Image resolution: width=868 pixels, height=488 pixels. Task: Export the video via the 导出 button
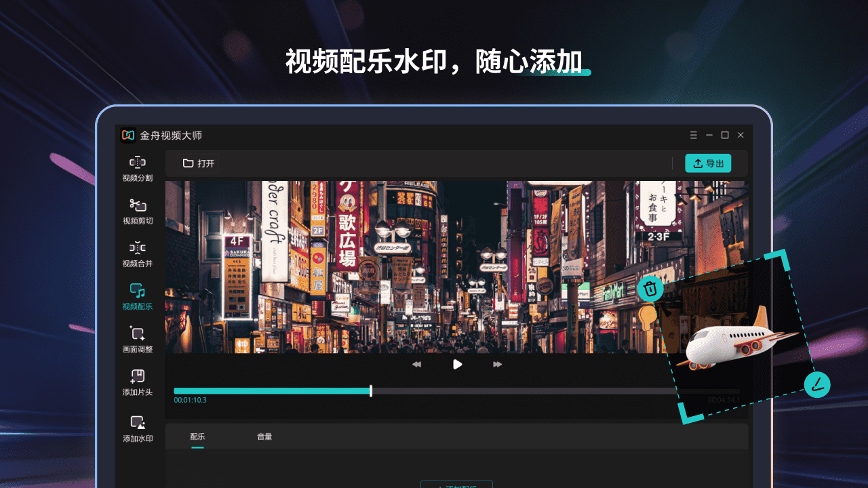coord(708,163)
